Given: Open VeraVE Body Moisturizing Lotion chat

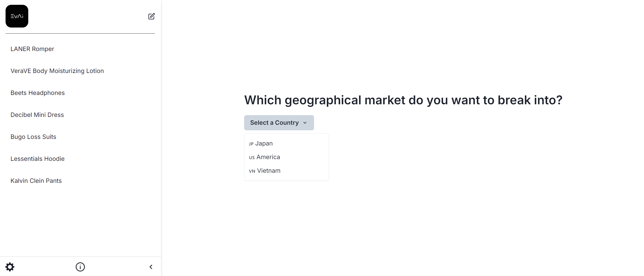Looking at the screenshot, I should tap(57, 71).
